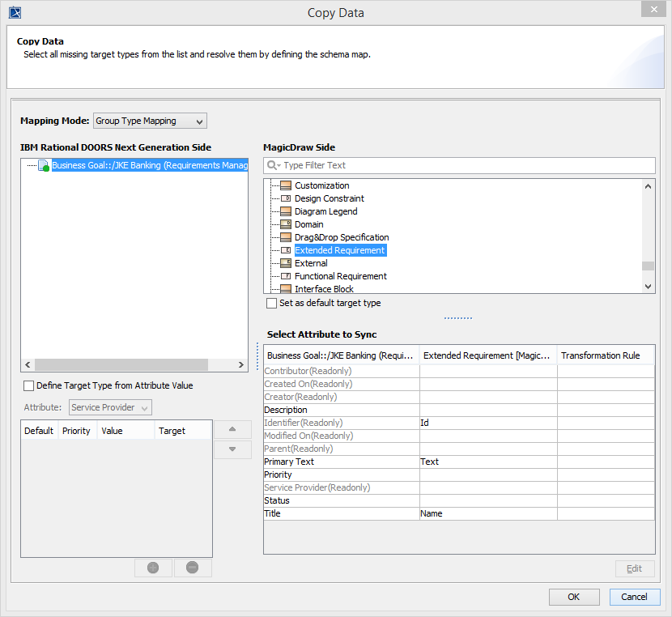Select the Extended Requirement tree item
672x617 pixels.
[x=339, y=250]
